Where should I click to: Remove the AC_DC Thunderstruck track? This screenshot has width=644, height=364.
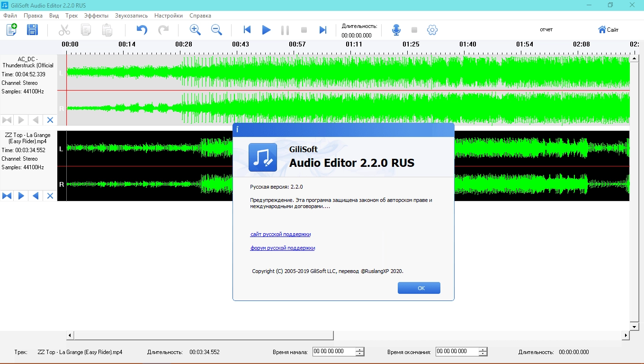point(50,120)
